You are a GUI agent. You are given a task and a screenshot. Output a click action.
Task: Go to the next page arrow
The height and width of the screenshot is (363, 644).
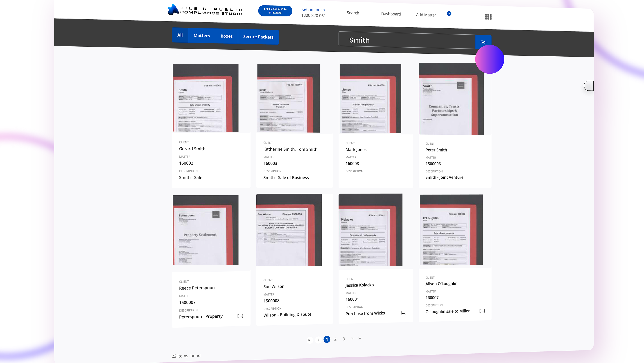click(352, 339)
